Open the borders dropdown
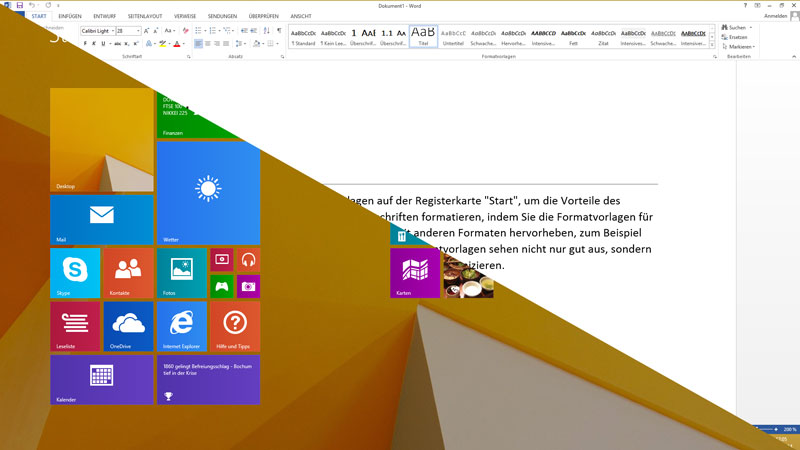The image size is (800, 450). click(x=278, y=44)
